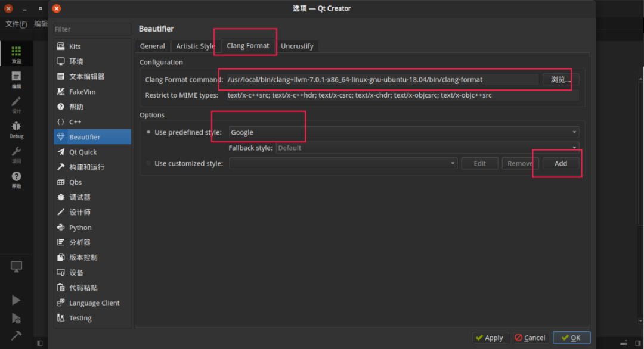Select the 调试器 debugger category

coord(92,197)
